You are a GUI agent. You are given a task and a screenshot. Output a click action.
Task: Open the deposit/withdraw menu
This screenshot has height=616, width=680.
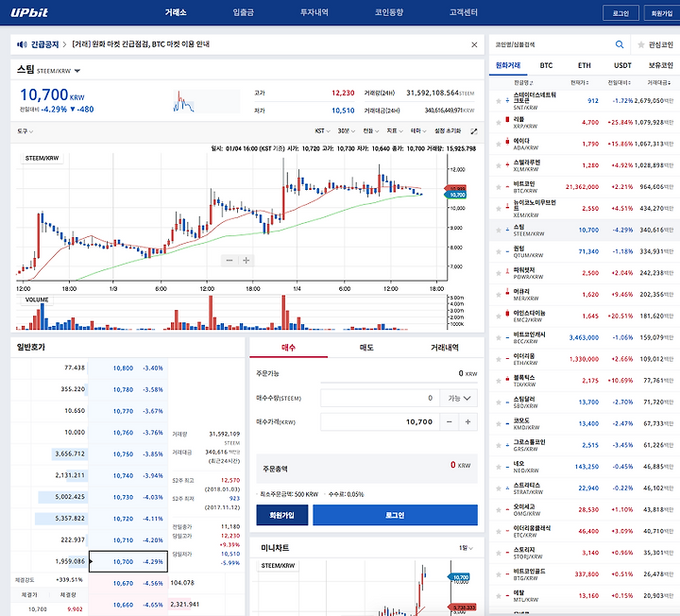point(244,12)
